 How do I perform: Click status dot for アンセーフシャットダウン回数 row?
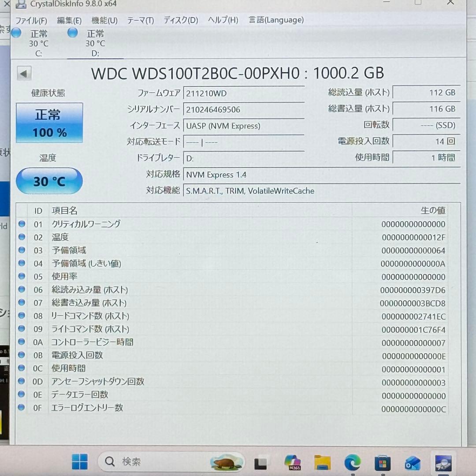[x=22, y=381]
